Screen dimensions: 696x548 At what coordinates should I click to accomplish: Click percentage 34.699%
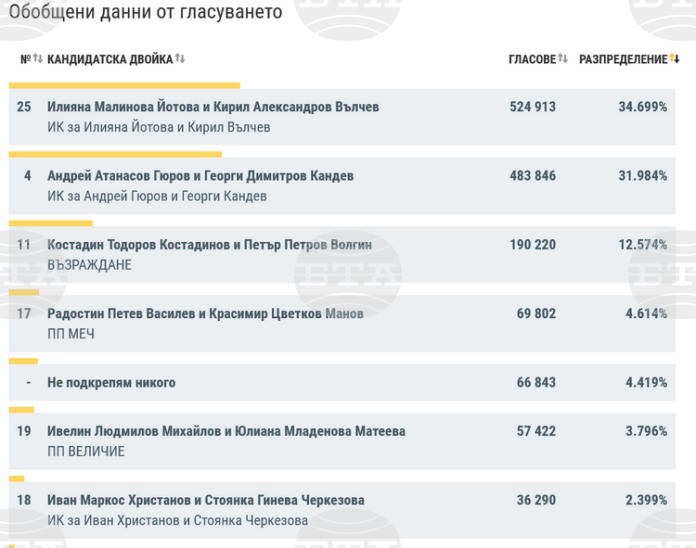643,107
